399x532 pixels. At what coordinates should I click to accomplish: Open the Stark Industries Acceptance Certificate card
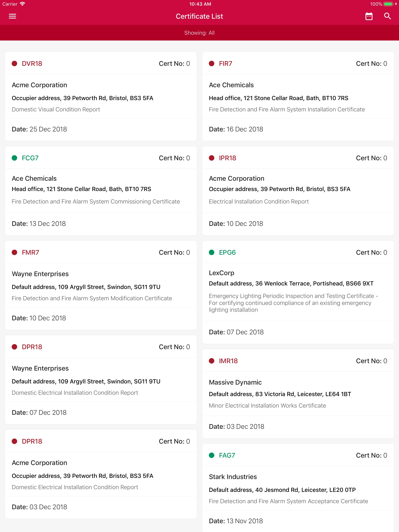pyautogui.click(x=298, y=488)
